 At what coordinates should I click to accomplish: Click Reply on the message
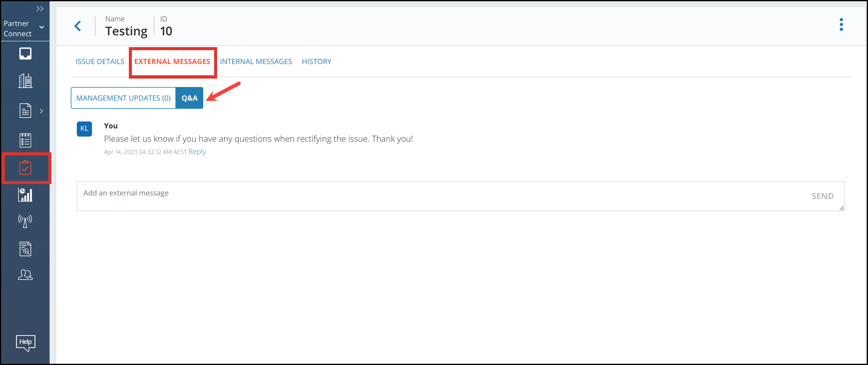click(197, 151)
